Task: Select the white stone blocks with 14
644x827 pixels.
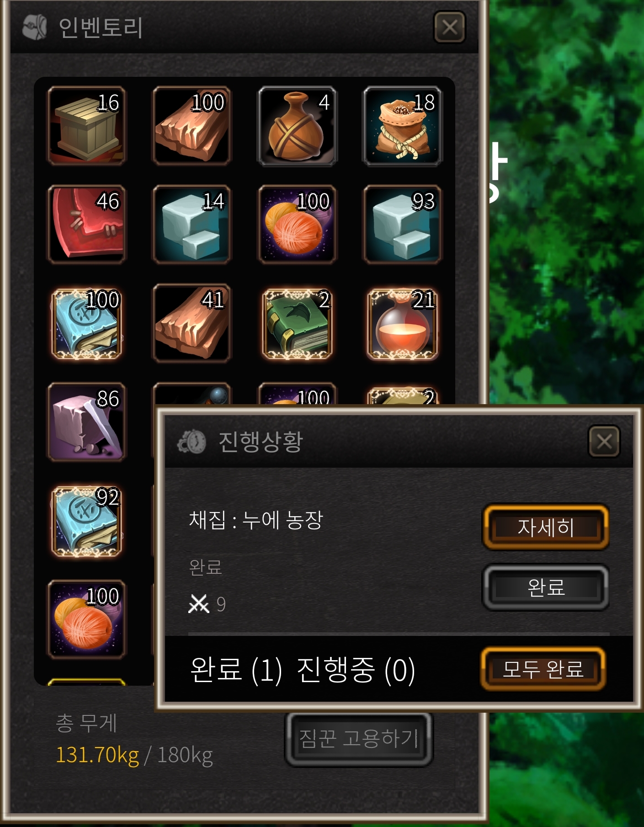Action: pyautogui.click(x=192, y=224)
